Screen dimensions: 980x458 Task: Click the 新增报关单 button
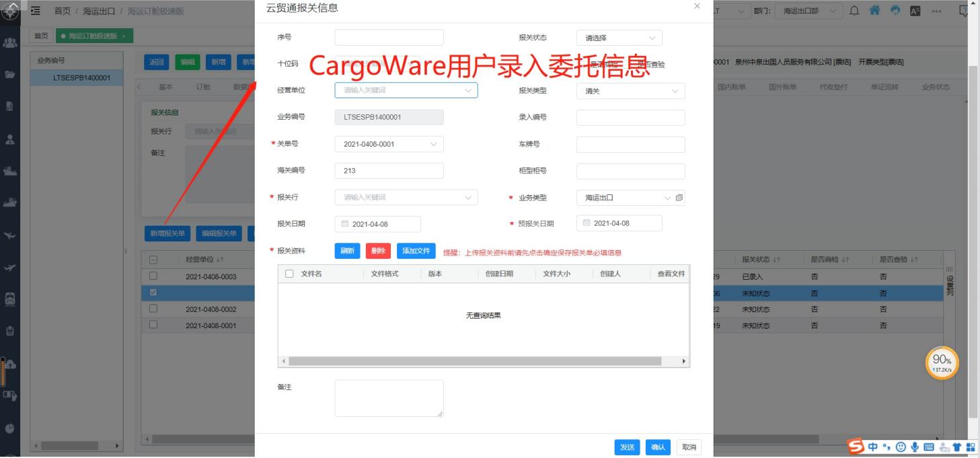tap(167, 233)
